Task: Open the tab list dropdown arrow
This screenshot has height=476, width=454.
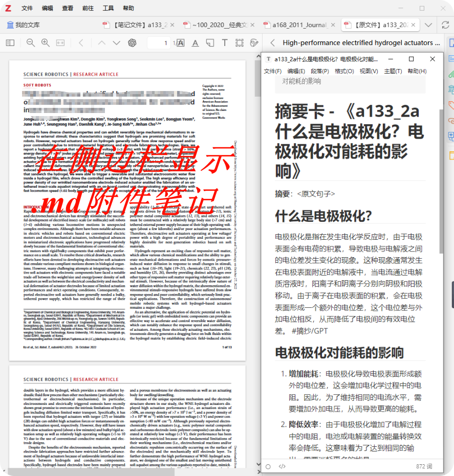Action: click(x=428, y=25)
